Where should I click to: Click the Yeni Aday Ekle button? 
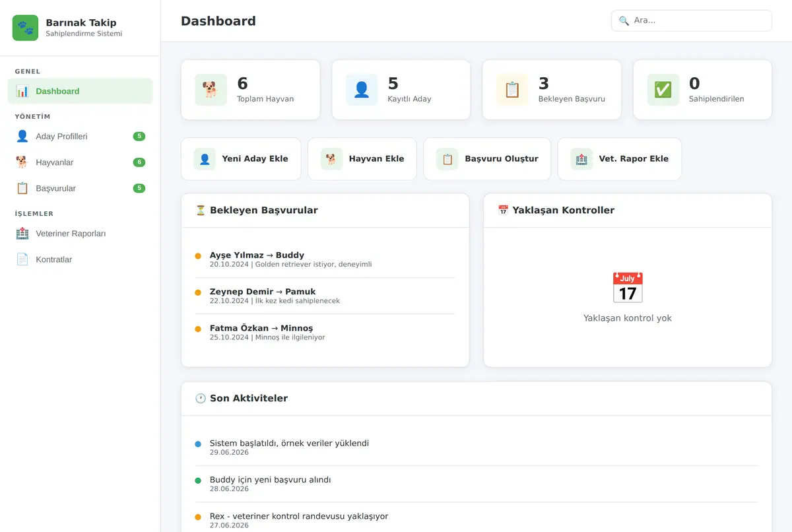(241, 159)
